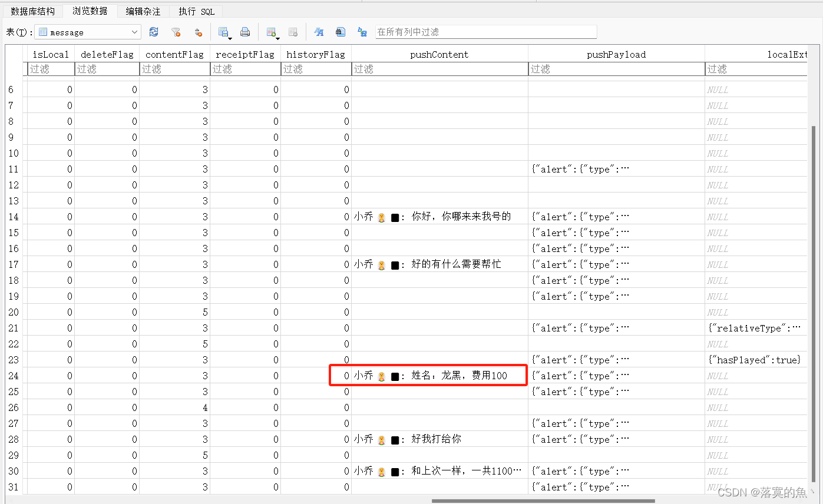Switch to 数据库结构 tab
This screenshot has width=823, height=504.
(33, 11)
